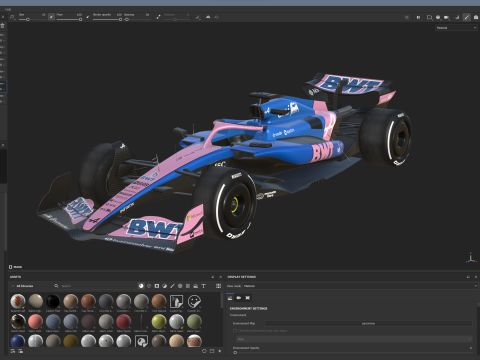This screenshot has width=480, height=360.
Task: Filter assets by environment maps
Action: tap(196, 286)
